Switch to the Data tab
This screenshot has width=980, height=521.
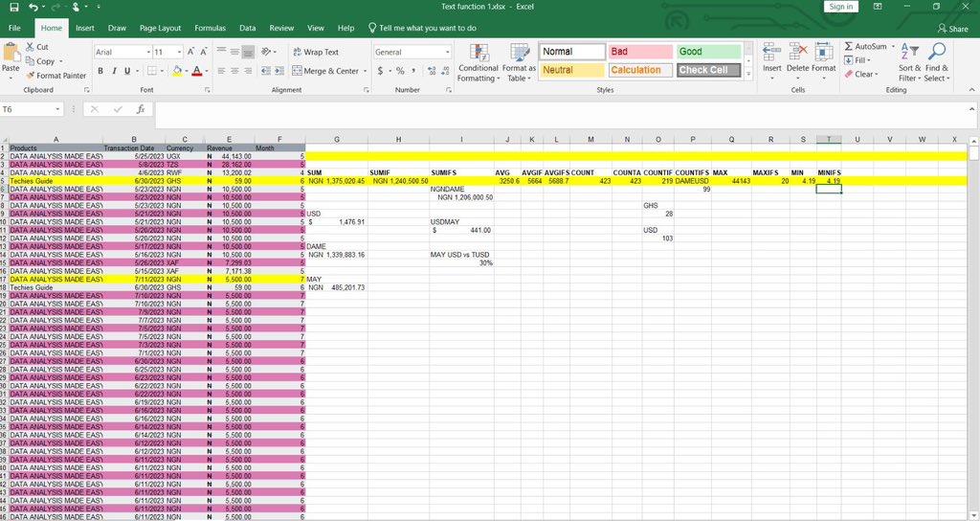click(248, 28)
